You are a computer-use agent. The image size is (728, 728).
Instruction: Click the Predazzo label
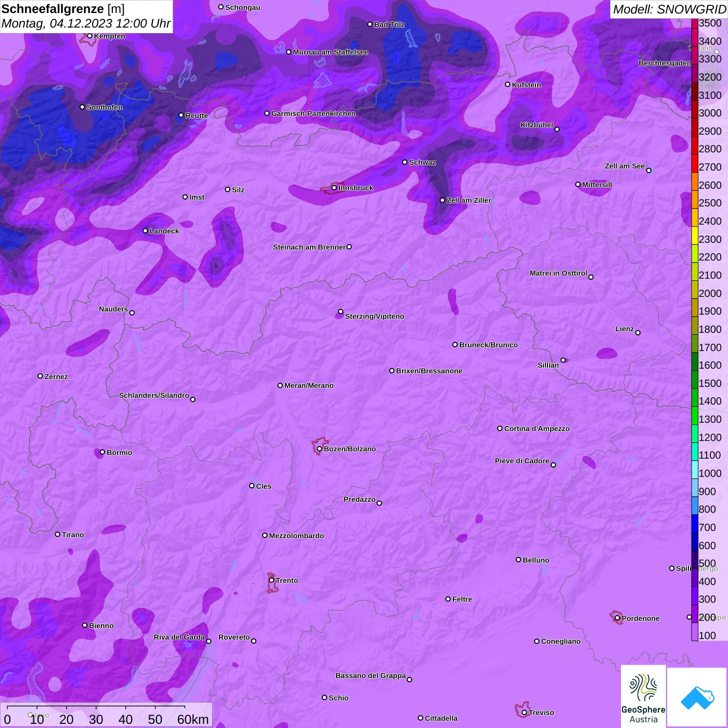click(x=359, y=499)
